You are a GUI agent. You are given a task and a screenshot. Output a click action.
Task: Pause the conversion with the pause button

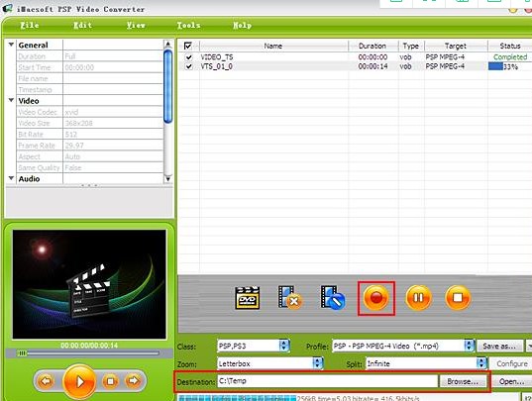click(419, 298)
